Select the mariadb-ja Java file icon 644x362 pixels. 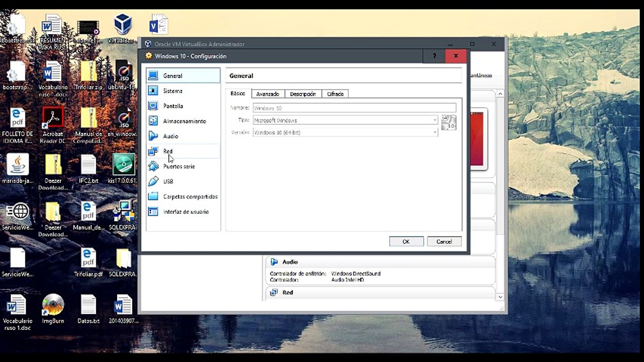(18, 169)
